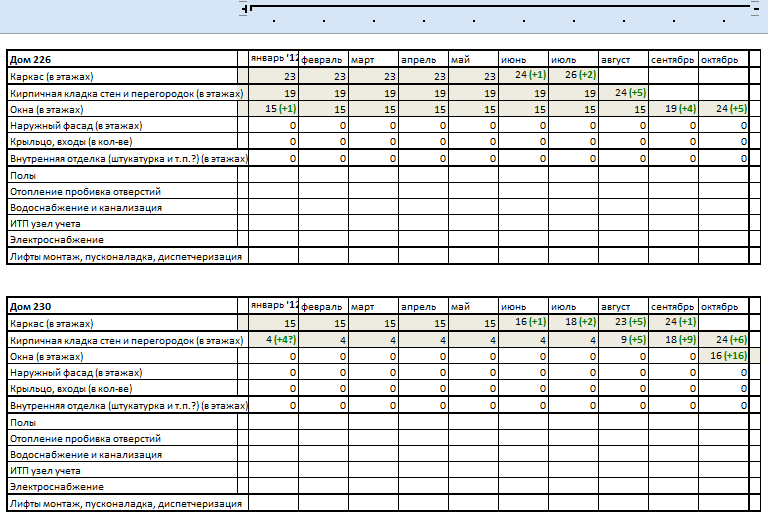The image size is (768, 516).
Task: Click the "4 (+4?)" cell in Дом 230
Action: click(273, 340)
